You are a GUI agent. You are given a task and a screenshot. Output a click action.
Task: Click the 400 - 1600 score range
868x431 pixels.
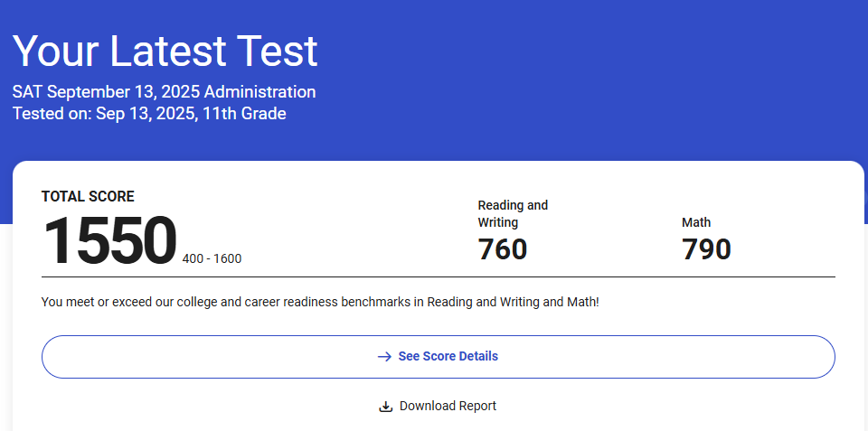212,259
